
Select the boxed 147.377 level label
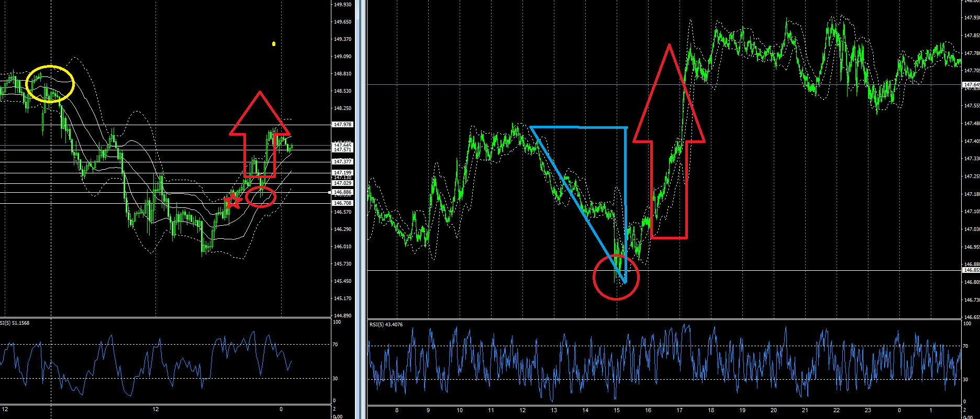[343, 162]
